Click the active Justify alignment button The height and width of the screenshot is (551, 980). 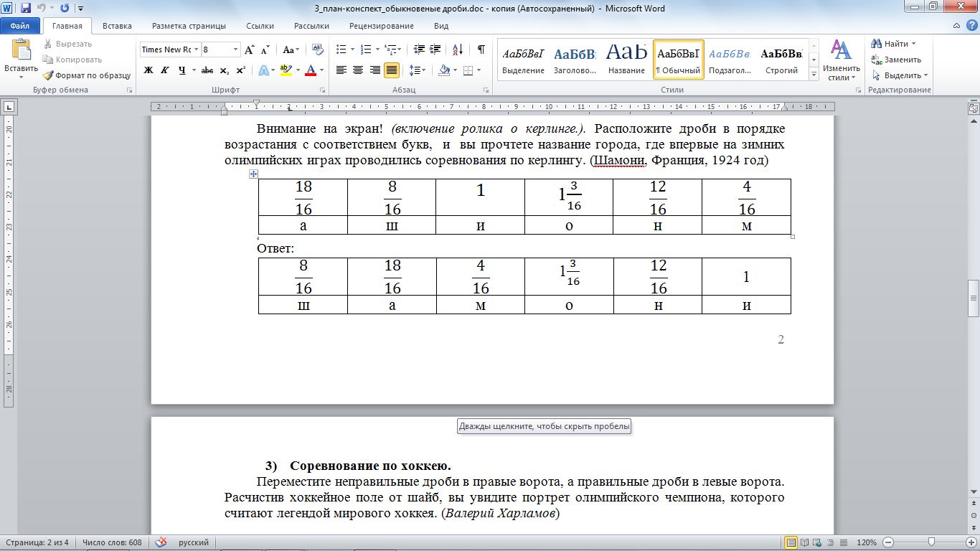[392, 70]
